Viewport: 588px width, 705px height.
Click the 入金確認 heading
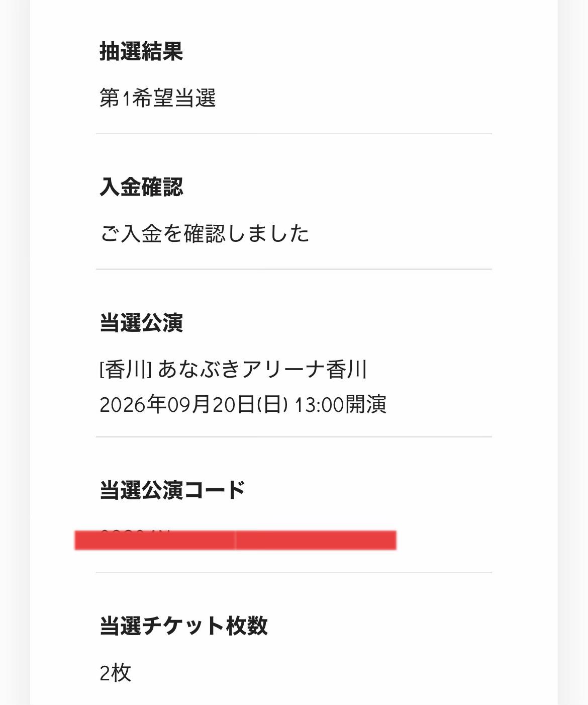pyautogui.click(x=141, y=187)
